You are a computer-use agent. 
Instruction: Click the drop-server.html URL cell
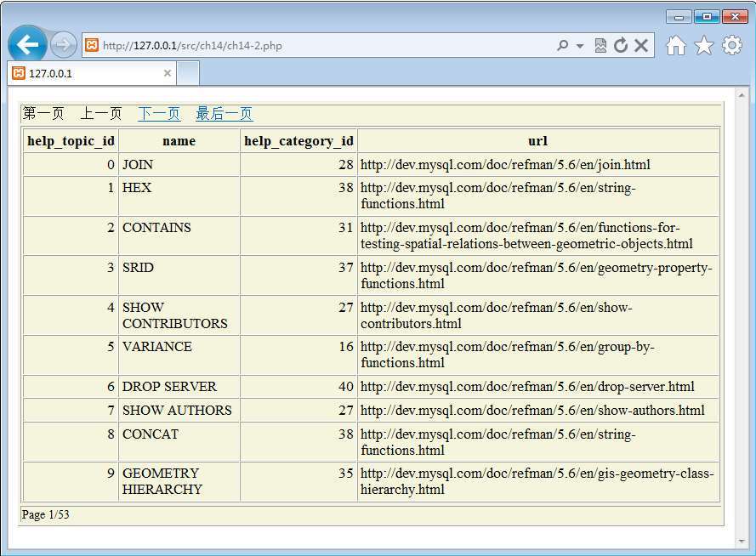click(538, 387)
